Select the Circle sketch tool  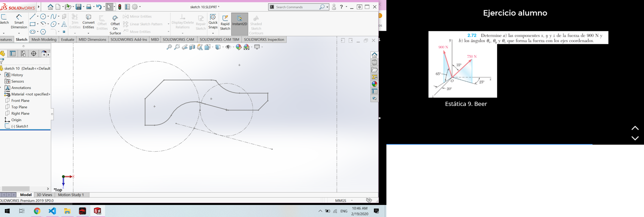click(x=43, y=16)
